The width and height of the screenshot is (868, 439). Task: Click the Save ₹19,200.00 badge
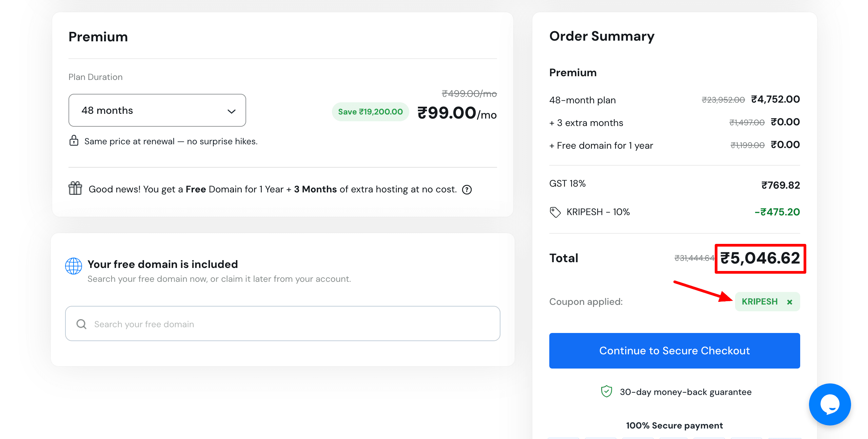[370, 112]
